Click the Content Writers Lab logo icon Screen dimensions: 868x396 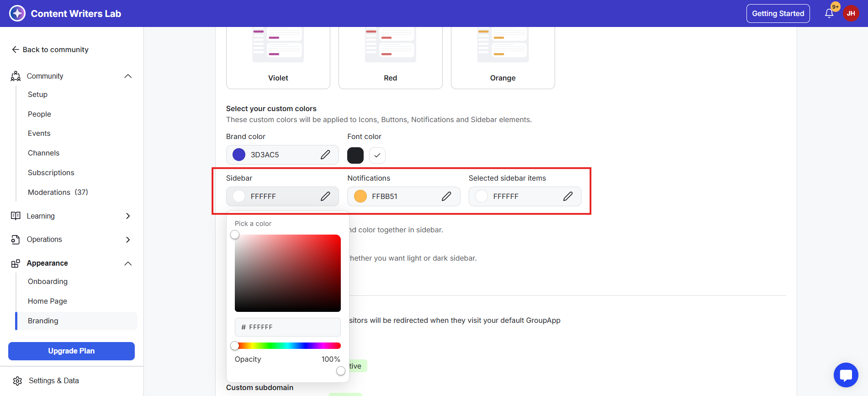coord(17,13)
